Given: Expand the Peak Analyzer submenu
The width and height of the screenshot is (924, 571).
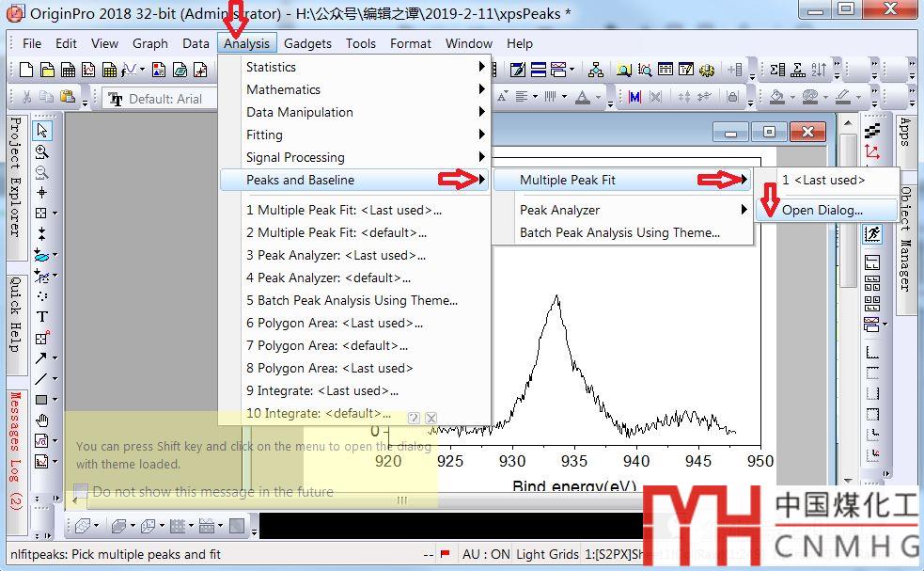Looking at the screenshot, I should tap(622, 210).
